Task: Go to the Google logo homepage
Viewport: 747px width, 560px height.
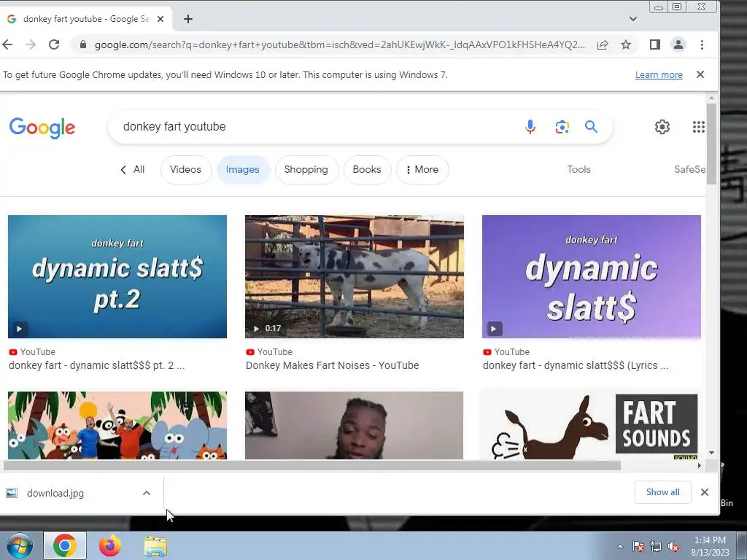Action: pyautogui.click(x=42, y=127)
